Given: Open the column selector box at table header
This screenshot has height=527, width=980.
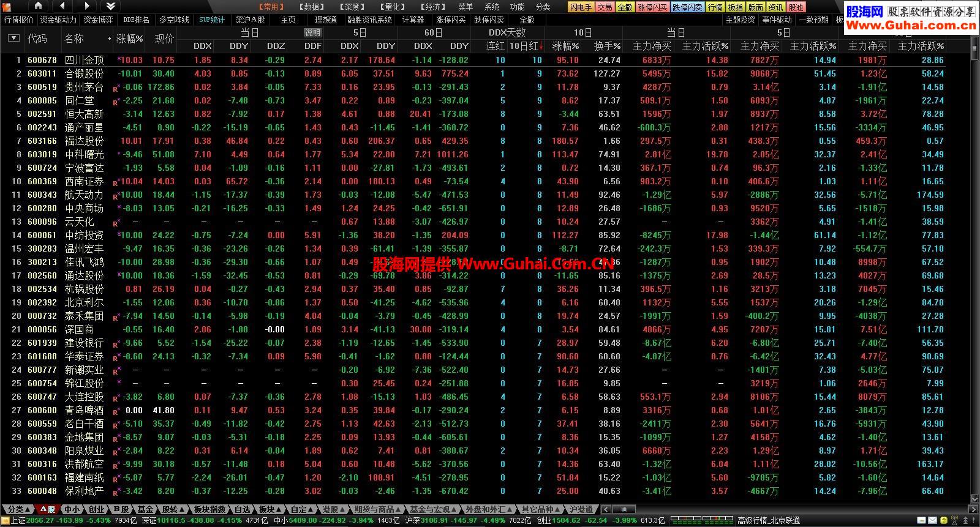Looking at the screenshot, I should pyautogui.click(x=13, y=38).
